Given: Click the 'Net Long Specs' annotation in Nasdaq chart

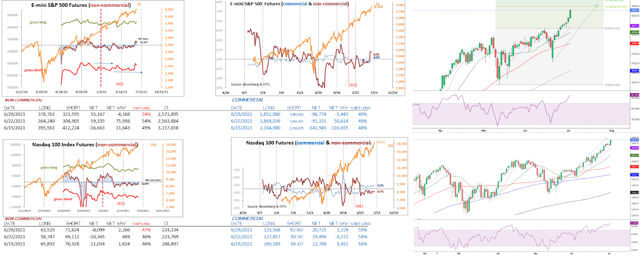Looking at the screenshot, I should point(153,180).
